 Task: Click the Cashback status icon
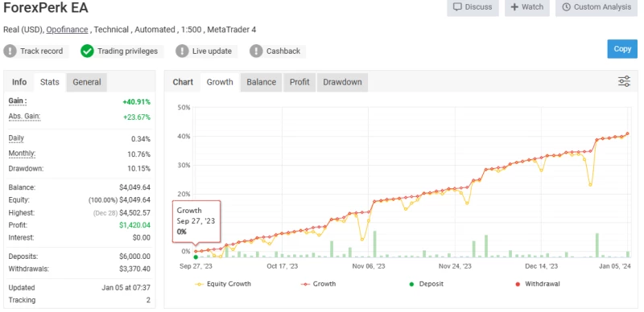pos(256,51)
